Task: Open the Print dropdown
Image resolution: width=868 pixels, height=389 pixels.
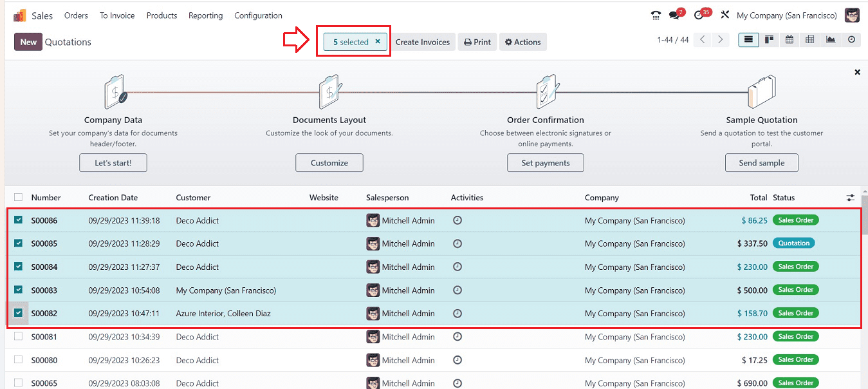Action: (x=477, y=42)
